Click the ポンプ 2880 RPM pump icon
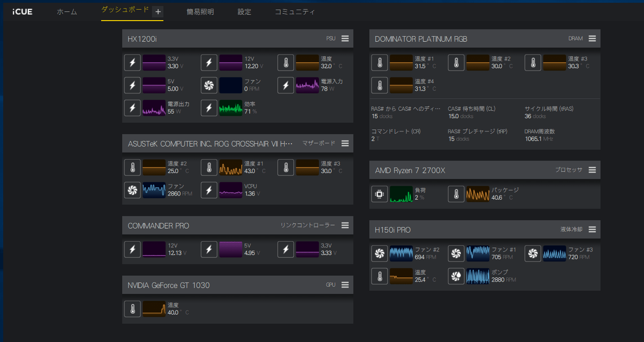 [x=456, y=276]
